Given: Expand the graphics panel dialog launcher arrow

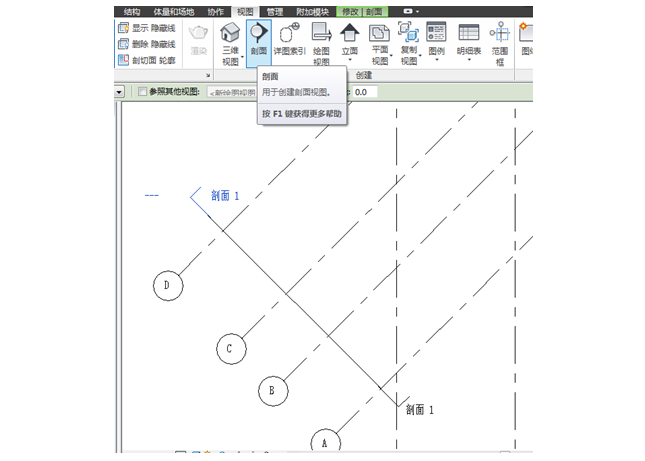Looking at the screenshot, I should [x=207, y=75].
